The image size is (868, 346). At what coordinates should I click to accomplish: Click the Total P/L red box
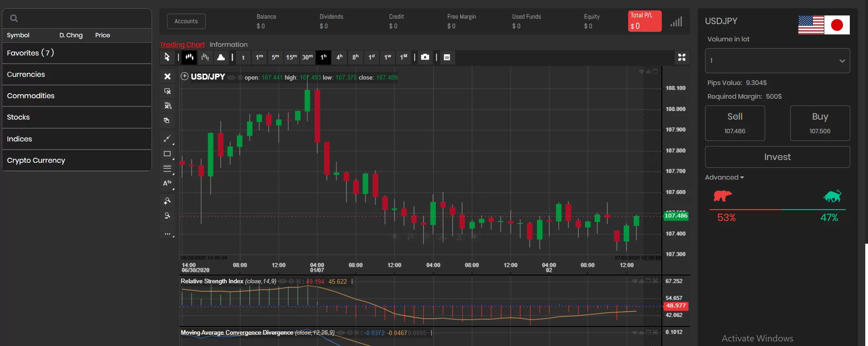click(645, 21)
